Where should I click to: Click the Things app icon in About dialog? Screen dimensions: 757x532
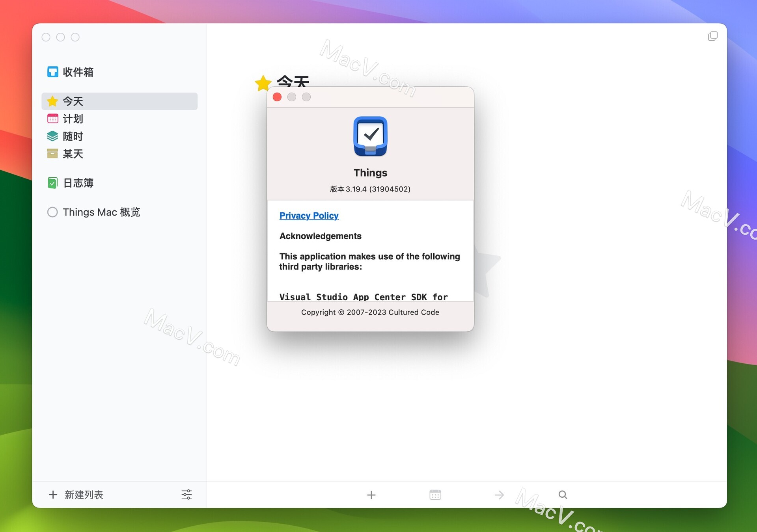coord(370,136)
